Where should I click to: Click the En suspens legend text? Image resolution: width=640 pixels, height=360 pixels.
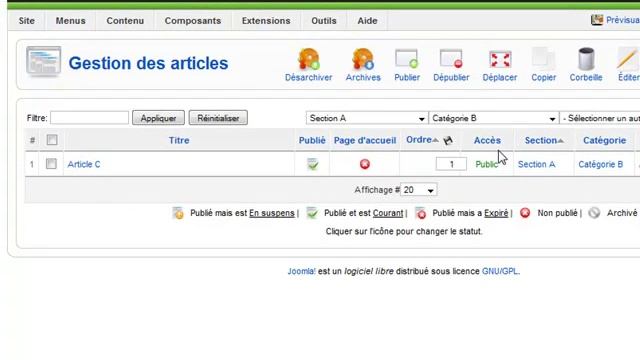pyautogui.click(x=271, y=213)
